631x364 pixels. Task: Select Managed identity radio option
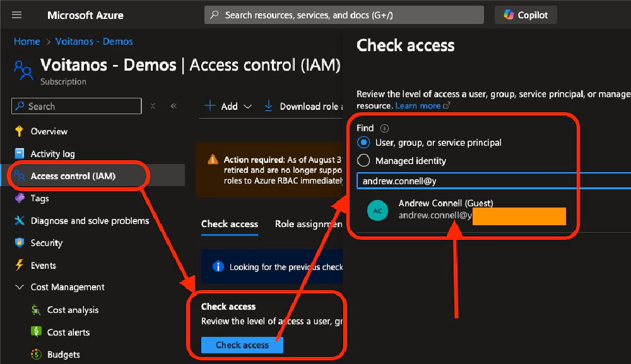click(x=363, y=160)
